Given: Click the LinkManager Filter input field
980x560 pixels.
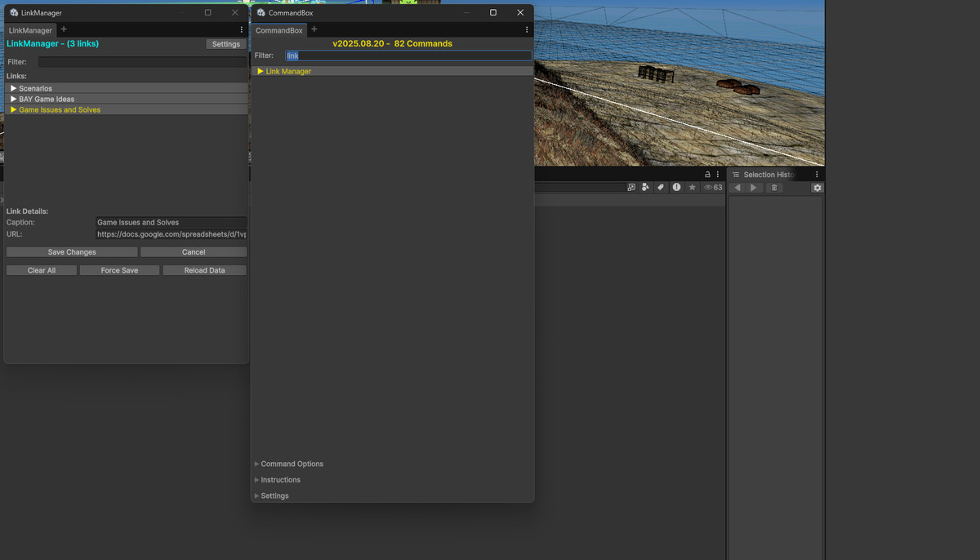Looking at the screenshot, I should tap(142, 62).
